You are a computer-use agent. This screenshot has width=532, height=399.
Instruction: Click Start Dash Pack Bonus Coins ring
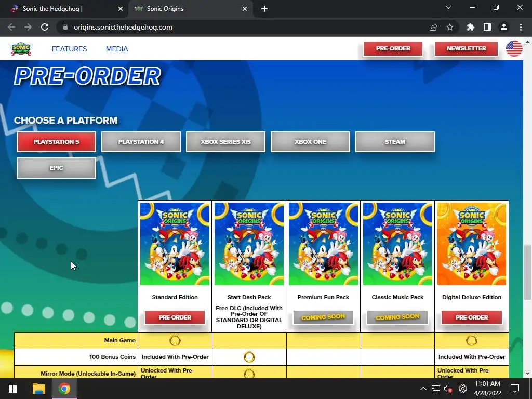(x=249, y=357)
